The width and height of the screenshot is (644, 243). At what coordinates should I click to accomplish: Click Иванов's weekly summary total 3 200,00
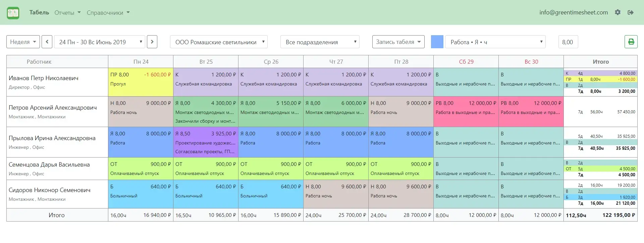click(627, 91)
